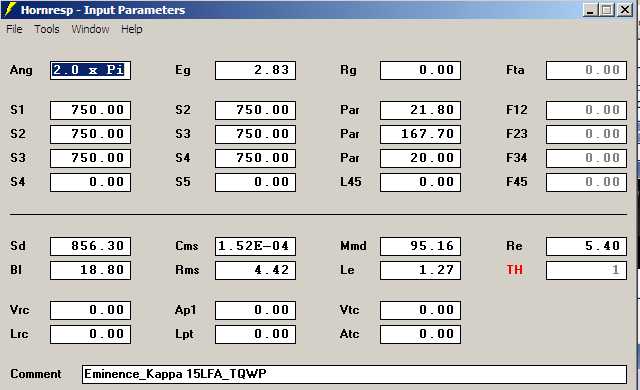Edit the Re field showing 5.40
This screenshot has height=390, width=640.
[x=586, y=246]
